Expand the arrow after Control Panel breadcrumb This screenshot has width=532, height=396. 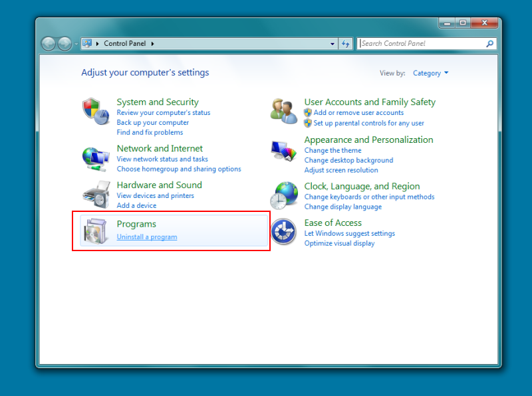coord(153,44)
